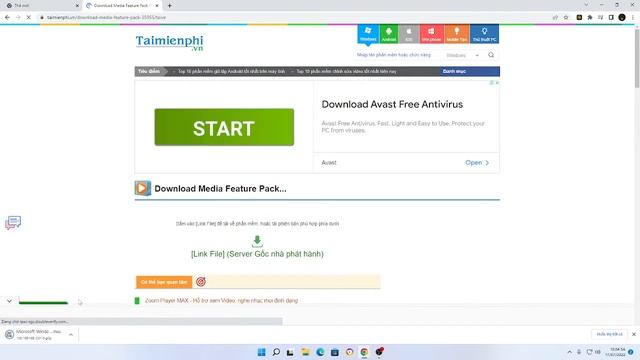The image size is (640, 360).
Task: Click the Có thể bạn quan tâm button
Action: point(164,282)
